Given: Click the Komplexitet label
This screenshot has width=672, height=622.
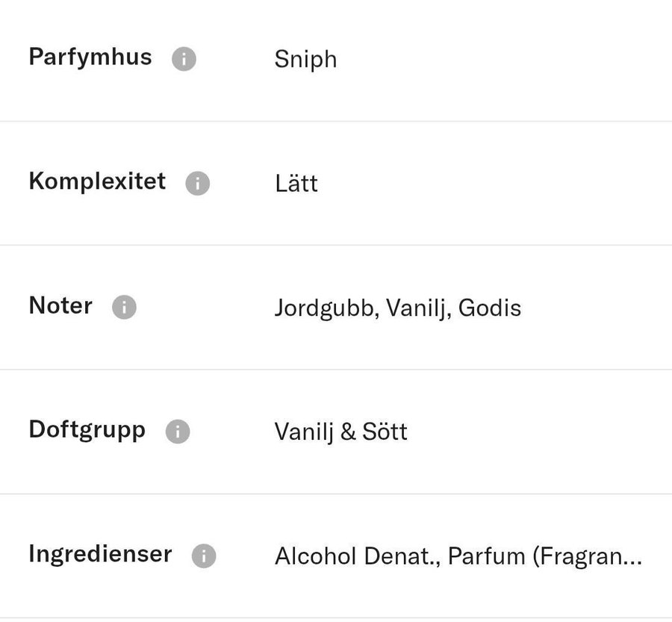Looking at the screenshot, I should tap(97, 181).
